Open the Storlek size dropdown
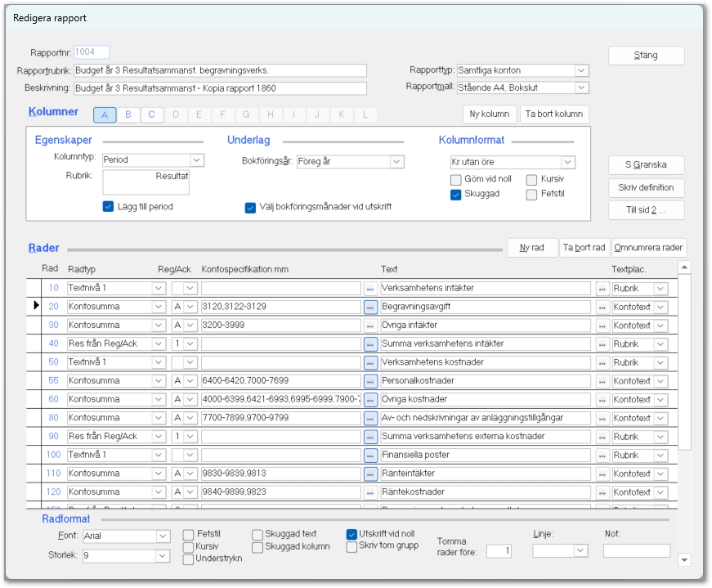Screen dimensions: 712x588 click(x=163, y=556)
